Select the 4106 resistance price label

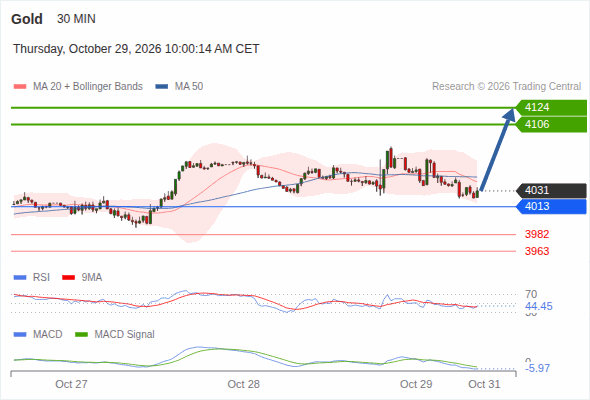(551, 125)
